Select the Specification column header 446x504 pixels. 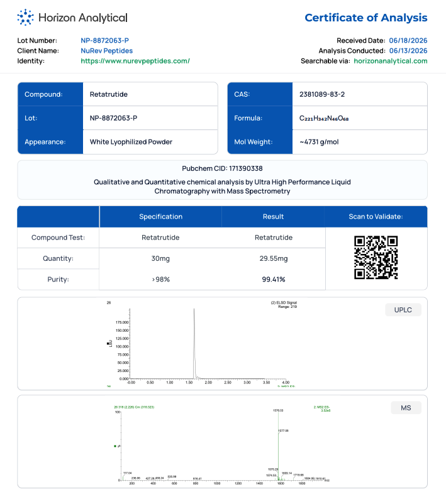tap(160, 217)
